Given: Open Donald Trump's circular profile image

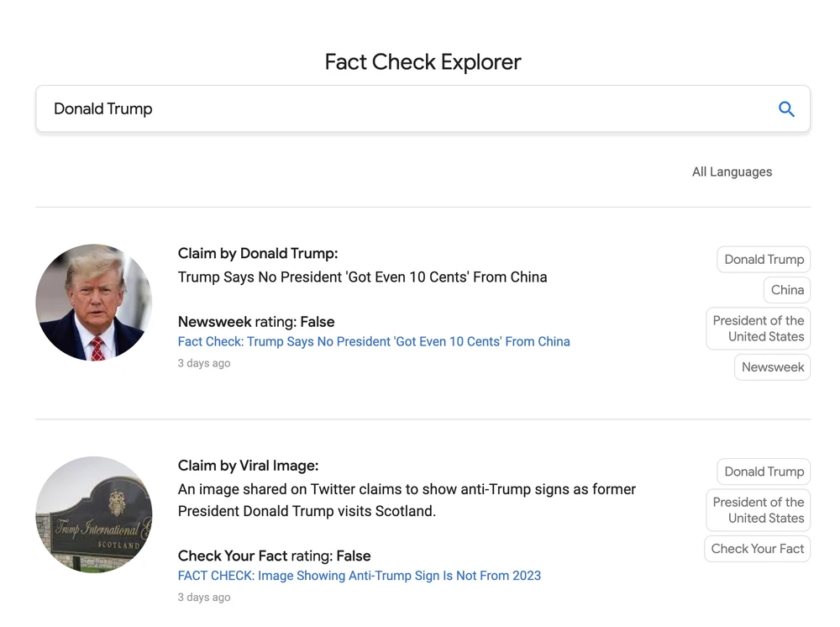Looking at the screenshot, I should [x=93, y=303].
